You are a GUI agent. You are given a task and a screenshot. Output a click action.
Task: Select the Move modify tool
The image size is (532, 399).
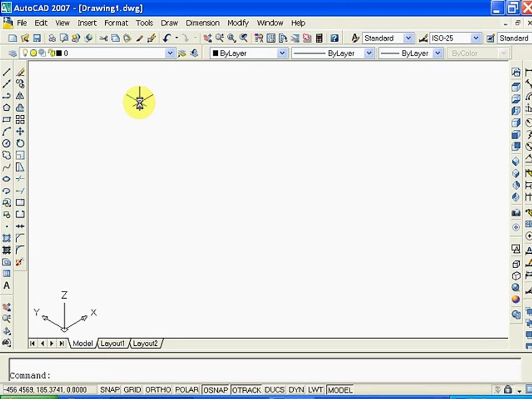pyautogui.click(x=20, y=131)
